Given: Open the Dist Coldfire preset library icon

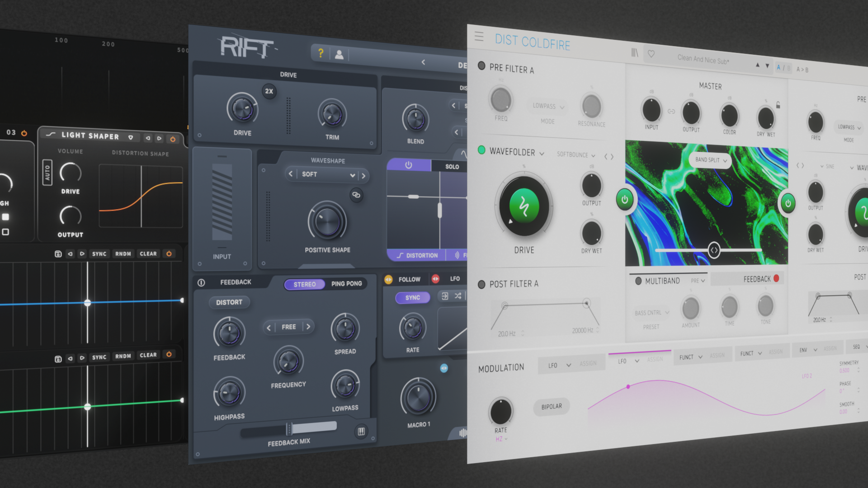Looking at the screenshot, I should click(635, 53).
